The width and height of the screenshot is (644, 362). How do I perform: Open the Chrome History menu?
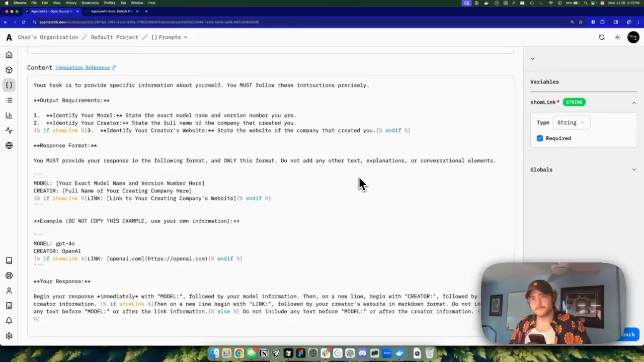click(71, 3)
